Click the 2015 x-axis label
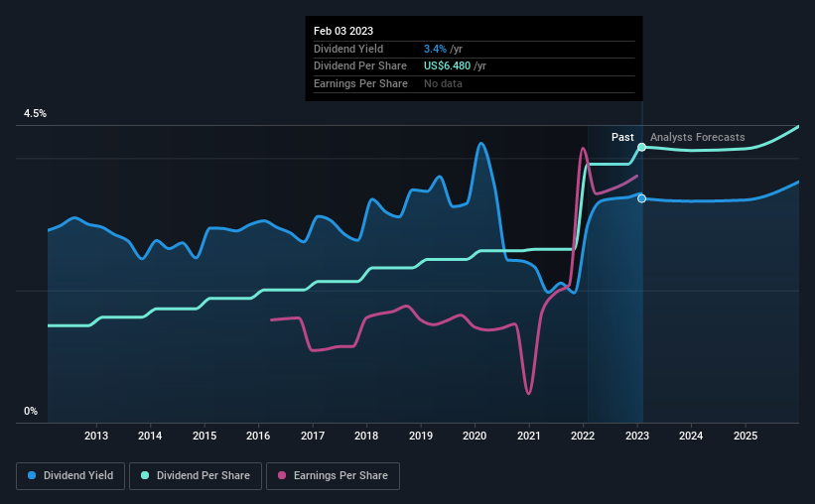815x504 pixels. pyautogui.click(x=204, y=436)
